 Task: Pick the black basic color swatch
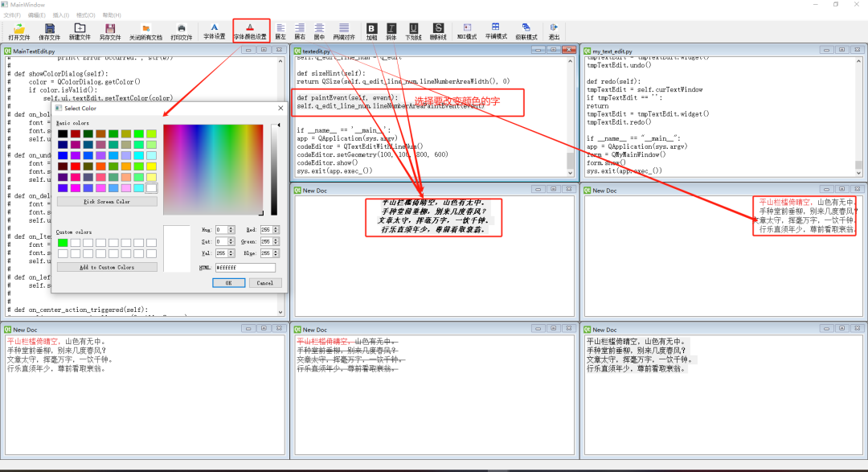[x=63, y=133]
